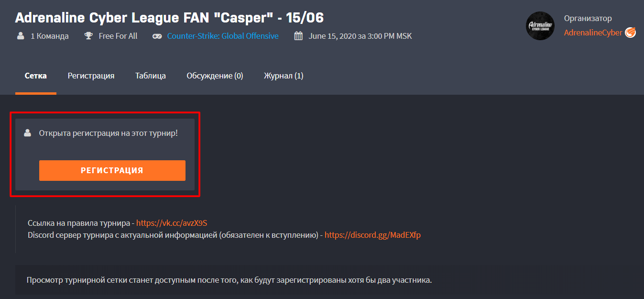The height and width of the screenshot is (299, 644).
Task: Open the Counter-Strike: Global Offensive link
Action: [x=223, y=36]
